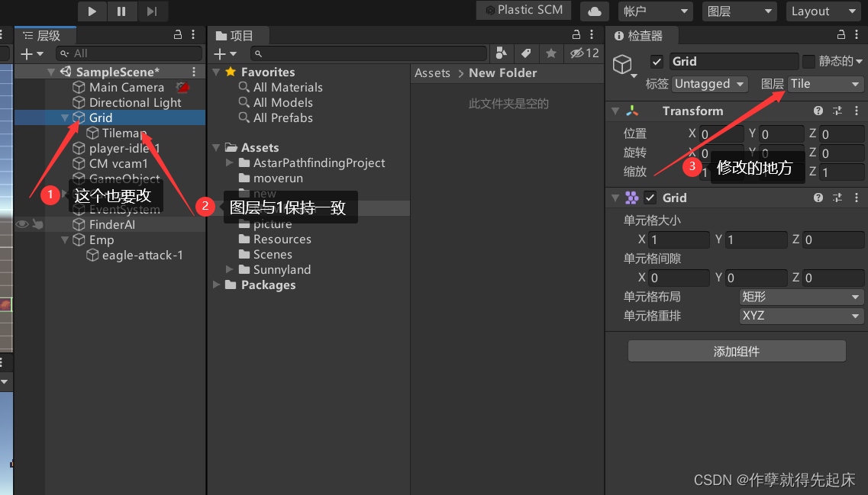Select Main Camera in Hierarchy
The width and height of the screenshot is (868, 495).
coord(127,88)
